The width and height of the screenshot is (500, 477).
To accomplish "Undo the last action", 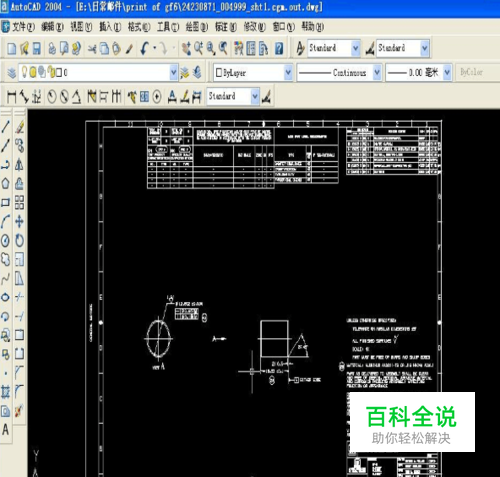I will click(144, 49).
